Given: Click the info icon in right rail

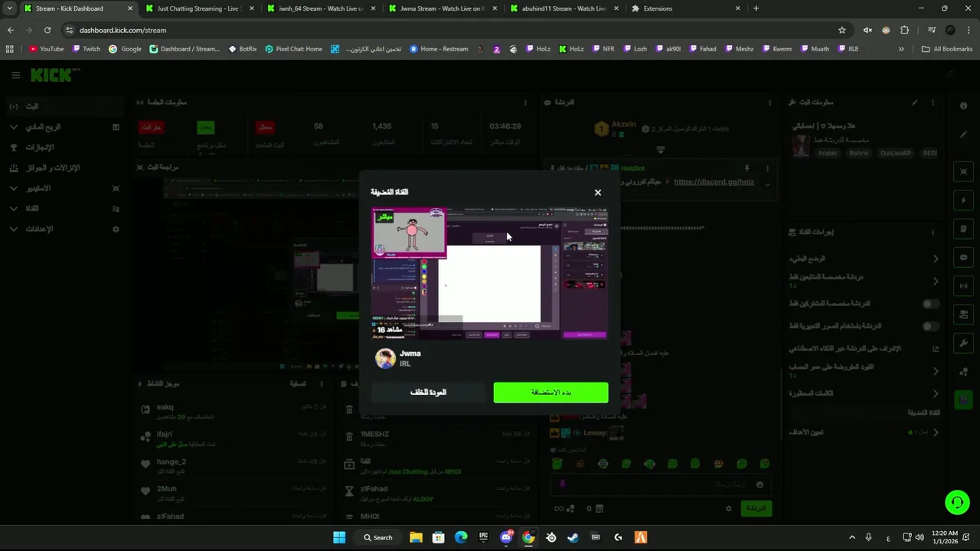Looking at the screenshot, I should click(x=964, y=106).
